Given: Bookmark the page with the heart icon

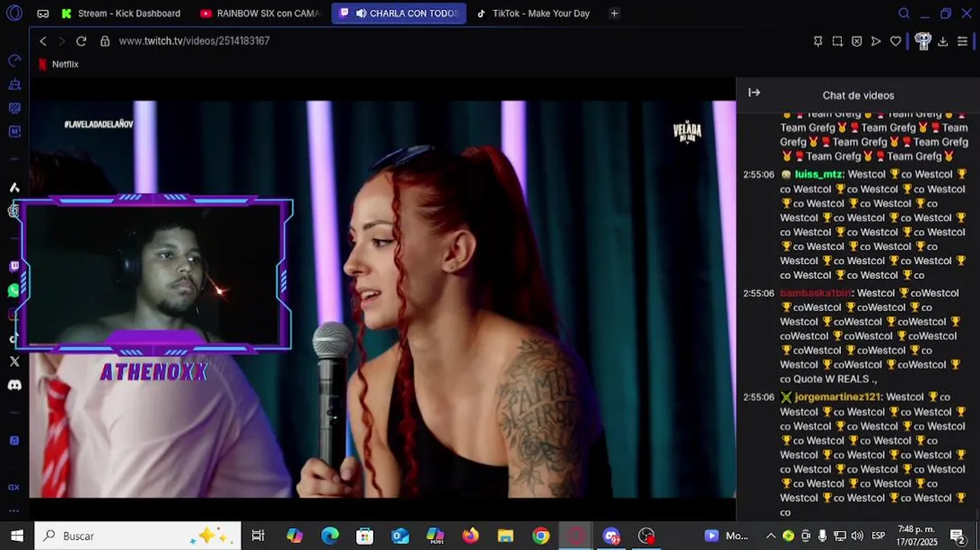Looking at the screenshot, I should 895,41.
